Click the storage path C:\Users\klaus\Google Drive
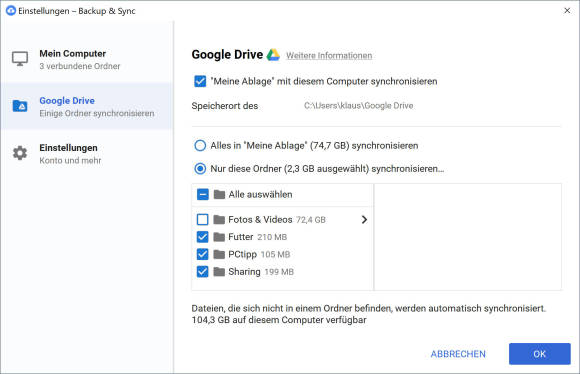 coord(358,106)
